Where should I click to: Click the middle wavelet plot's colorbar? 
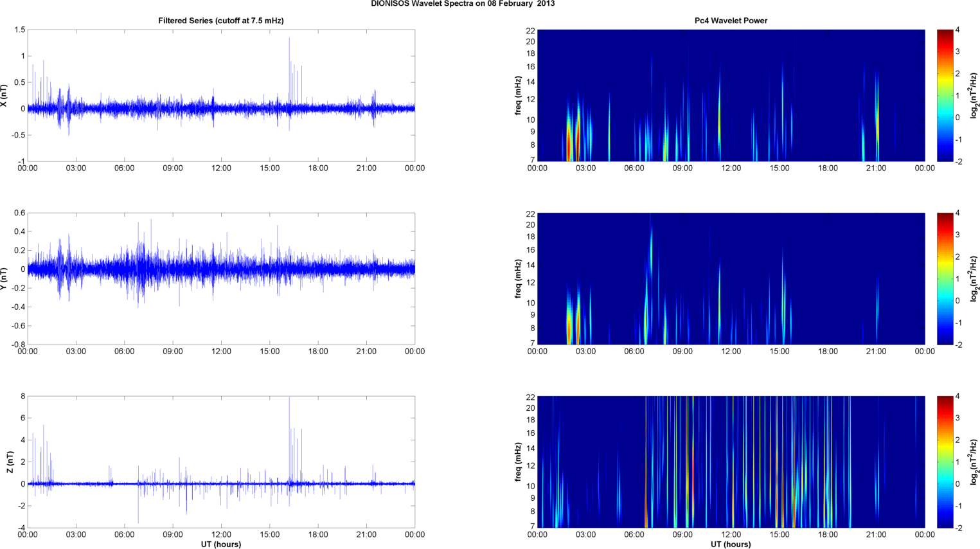[x=945, y=278]
